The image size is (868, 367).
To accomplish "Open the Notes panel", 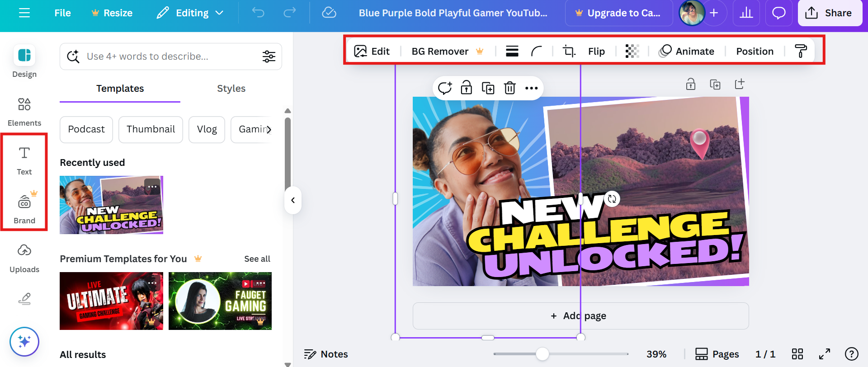I will pos(326,354).
